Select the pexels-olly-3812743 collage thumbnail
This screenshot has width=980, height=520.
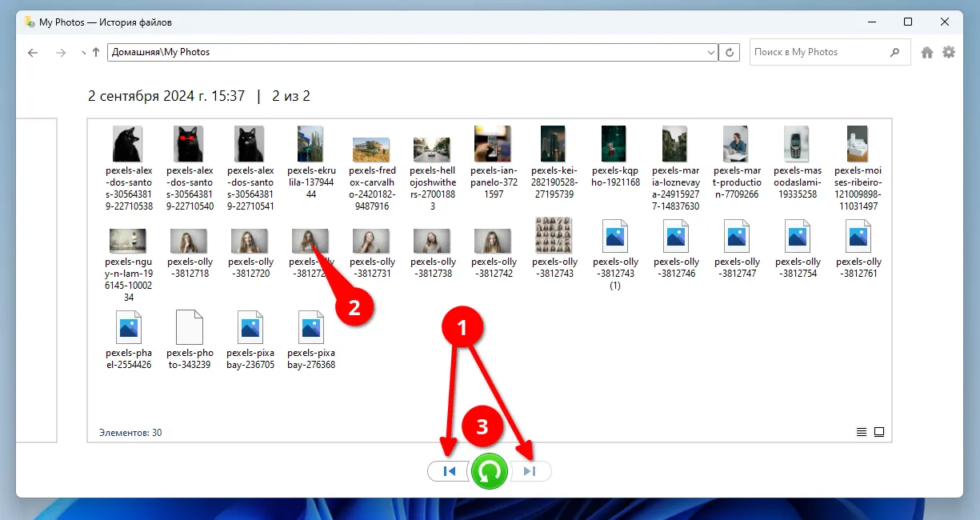pos(554,237)
